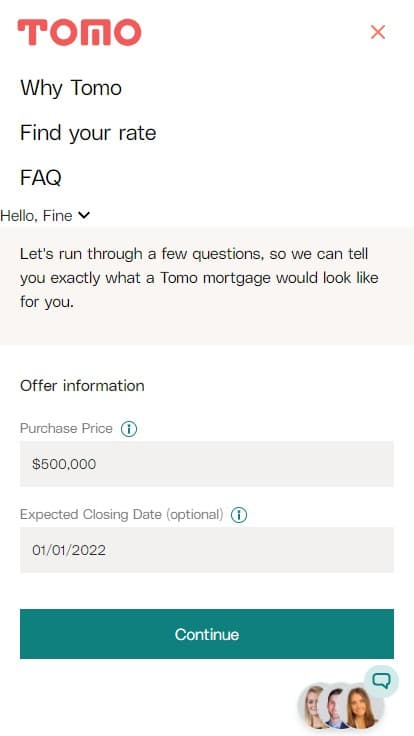Image resolution: width=414 pixels, height=736 pixels.
Task: Open the Hello, Fine account dropdown
Action: click(x=45, y=216)
